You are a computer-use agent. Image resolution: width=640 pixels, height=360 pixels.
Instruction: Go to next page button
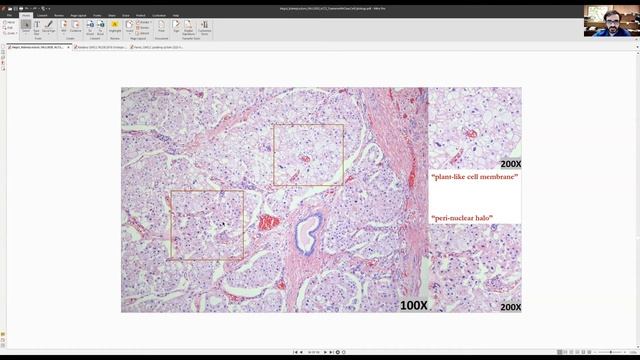[325, 352]
